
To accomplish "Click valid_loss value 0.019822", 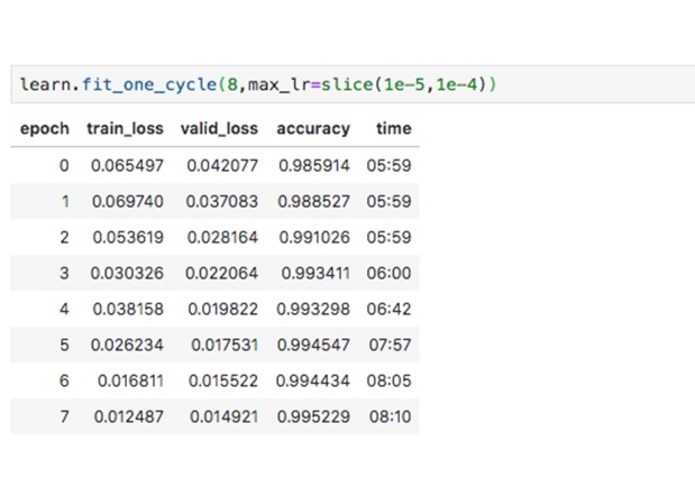I will pos(223,309).
